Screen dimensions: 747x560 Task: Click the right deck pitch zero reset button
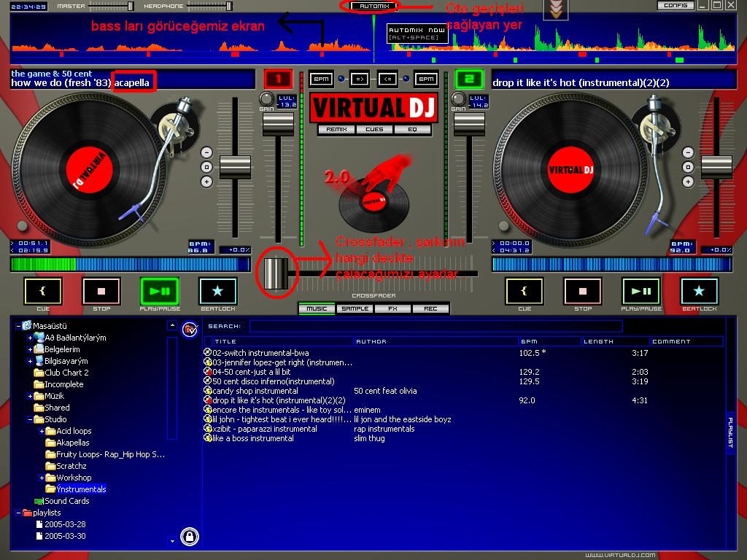click(x=688, y=167)
